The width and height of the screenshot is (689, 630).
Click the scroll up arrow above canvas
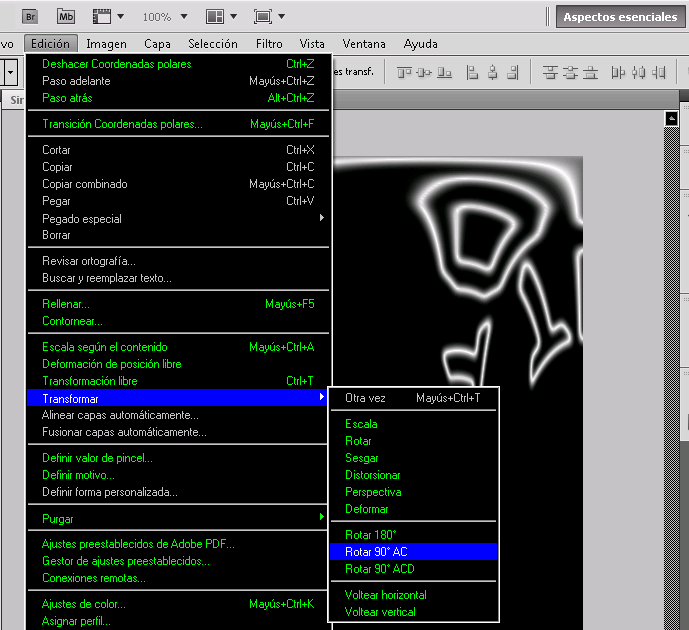click(x=672, y=118)
